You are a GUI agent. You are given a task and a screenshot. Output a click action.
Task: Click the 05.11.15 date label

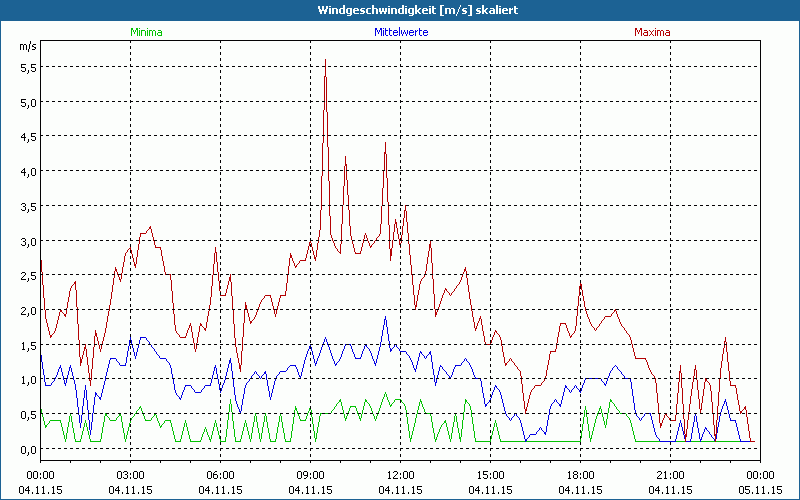point(760,490)
